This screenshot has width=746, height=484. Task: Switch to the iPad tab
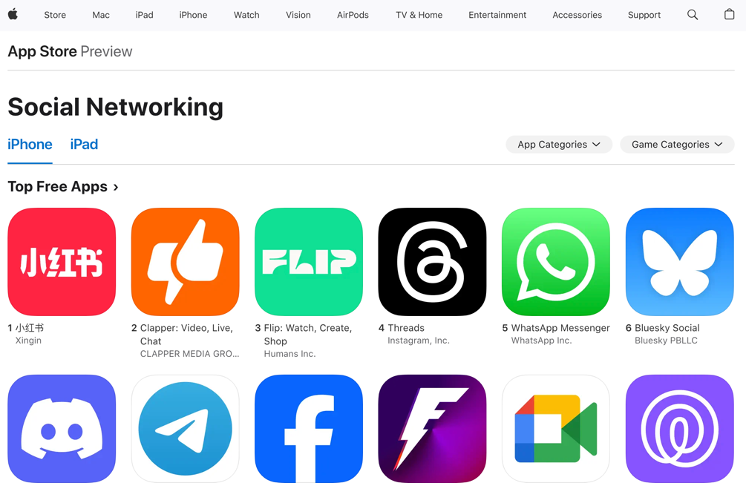pos(84,144)
